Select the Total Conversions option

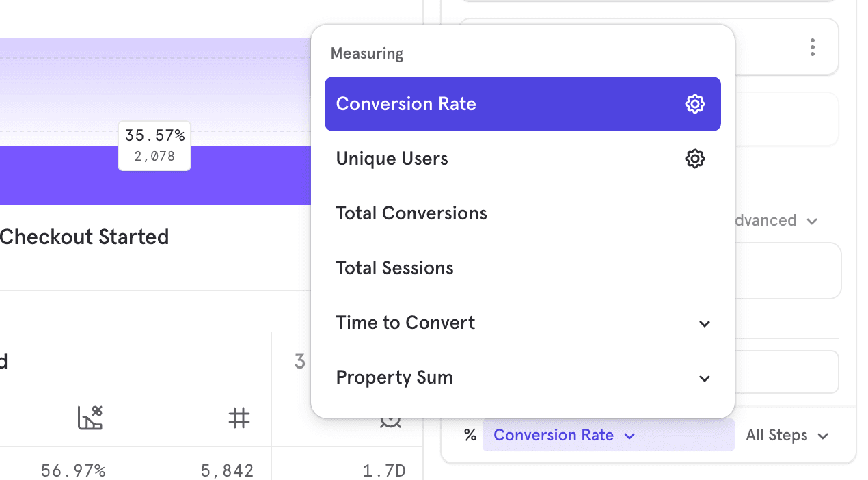coord(411,213)
